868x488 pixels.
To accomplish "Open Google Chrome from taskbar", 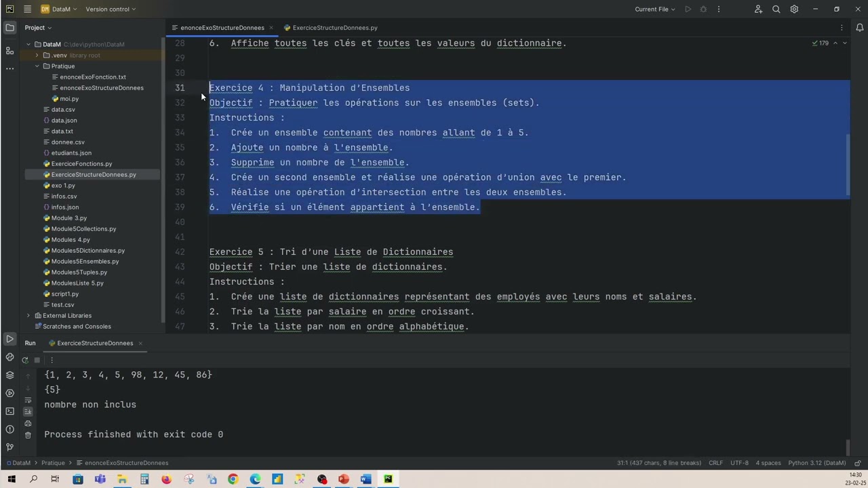I will coord(233,479).
